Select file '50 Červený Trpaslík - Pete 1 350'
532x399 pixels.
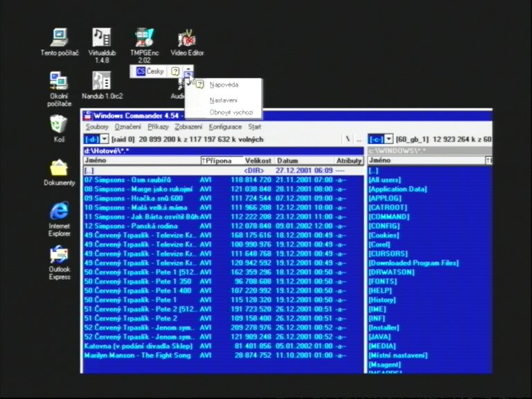tap(223, 281)
